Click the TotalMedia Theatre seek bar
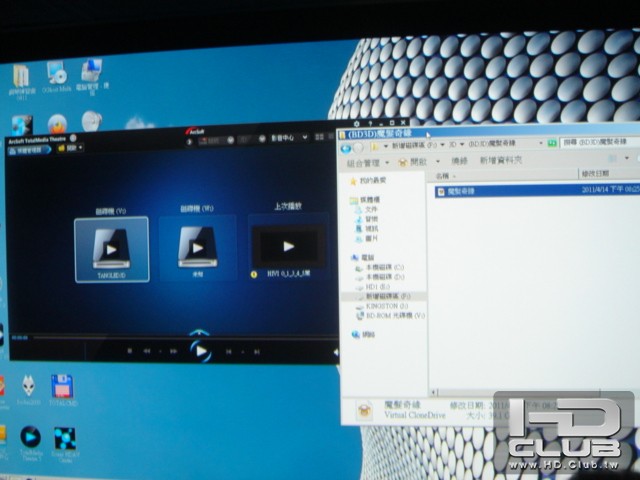Viewport: 640px width, 480px height. pos(184,338)
